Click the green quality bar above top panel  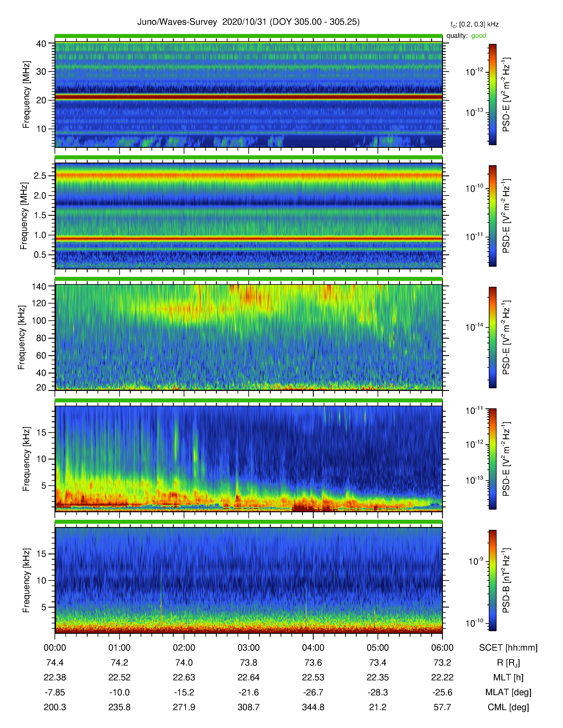pos(248,36)
